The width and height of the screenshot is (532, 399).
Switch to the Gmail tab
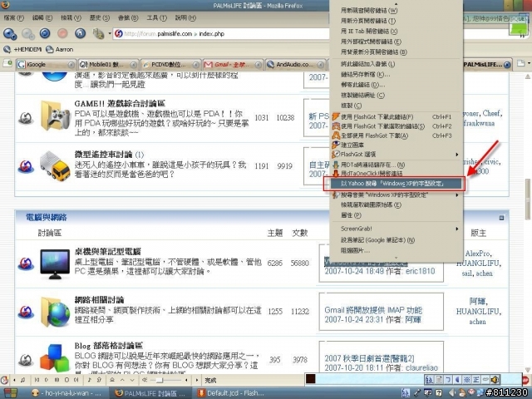point(233,65)
